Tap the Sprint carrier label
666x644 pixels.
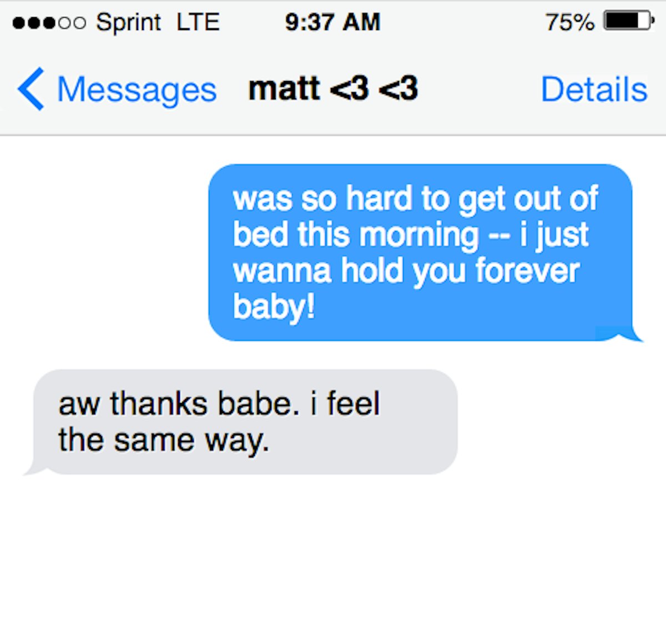pyautogui.click(x=128, y=23)
